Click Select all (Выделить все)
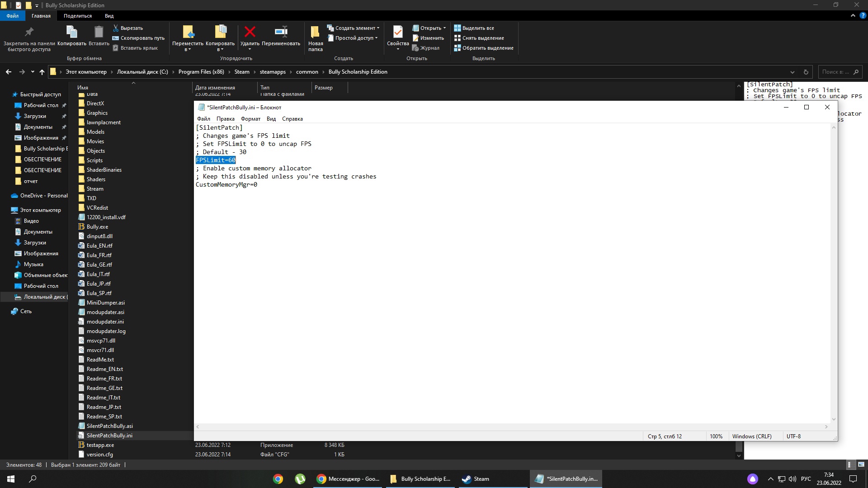This screenshot has height=488, width=868. point(474,28)
